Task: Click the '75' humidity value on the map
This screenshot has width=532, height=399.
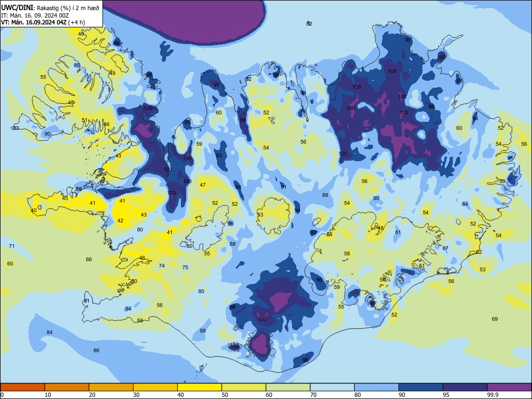Action: point(185,268)
